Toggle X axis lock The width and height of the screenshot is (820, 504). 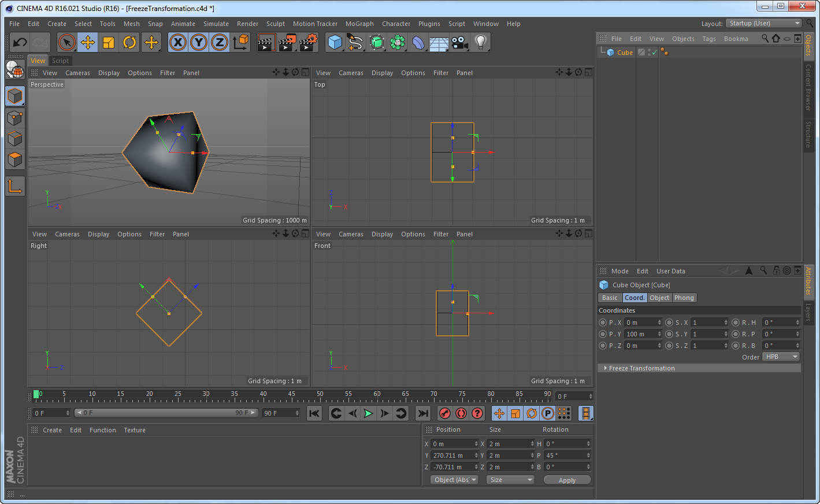click(x=178, y=42)
